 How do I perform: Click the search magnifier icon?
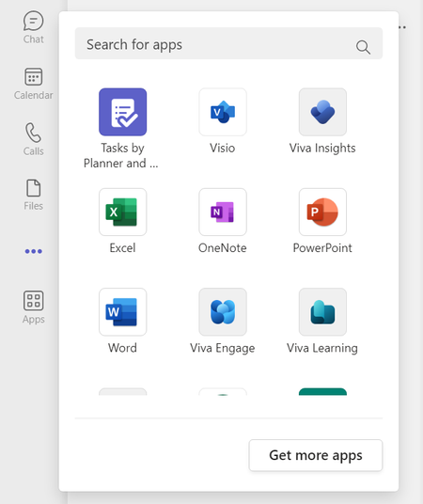pos(363,47)
